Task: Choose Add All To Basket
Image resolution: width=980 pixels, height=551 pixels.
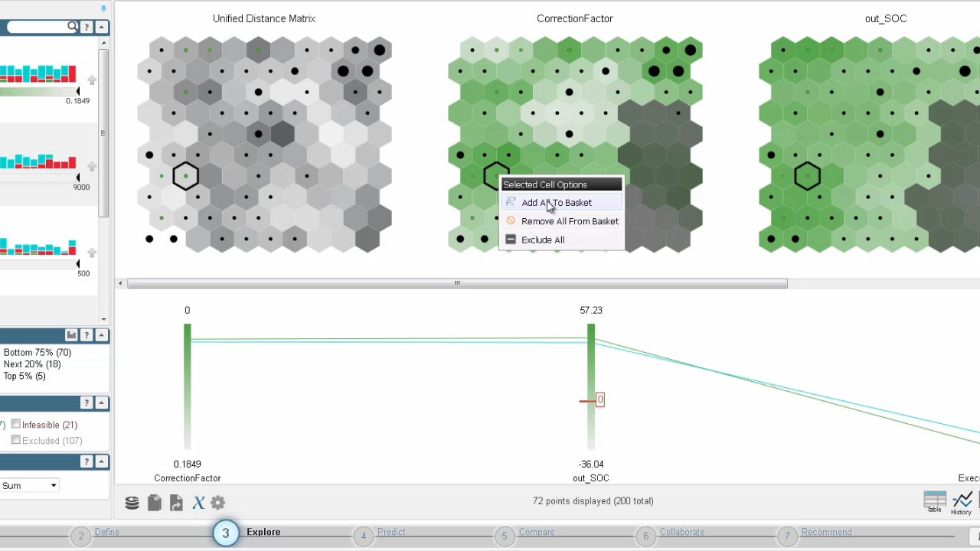Action: (x=556, y=203)
